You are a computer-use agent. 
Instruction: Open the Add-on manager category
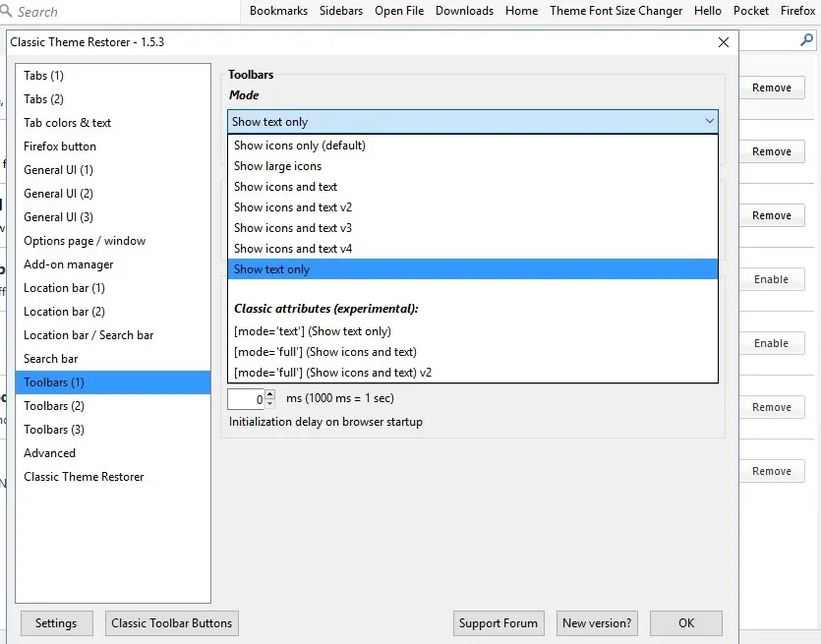tap(113, 264)
